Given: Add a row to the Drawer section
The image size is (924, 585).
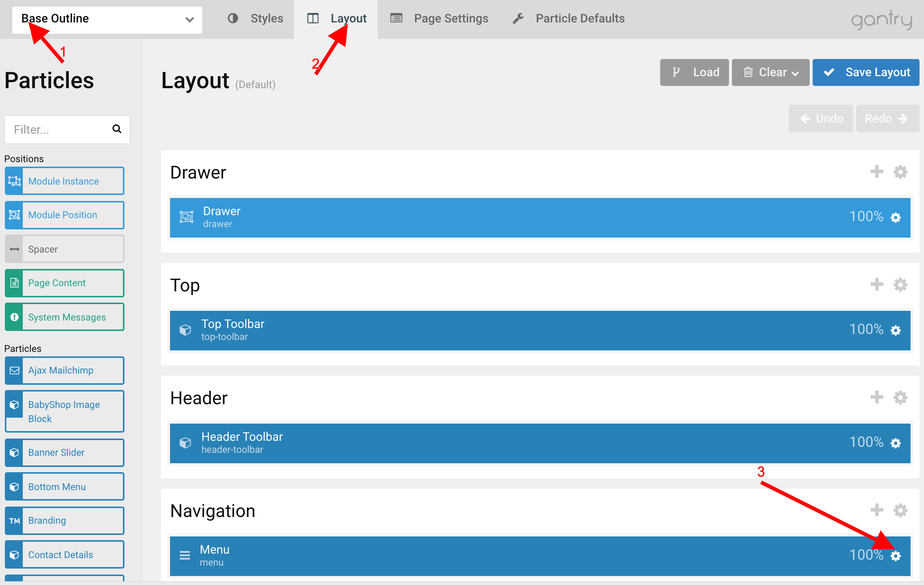Looking at the screenshot, I should pyautogui.click(x=877, y=171).
